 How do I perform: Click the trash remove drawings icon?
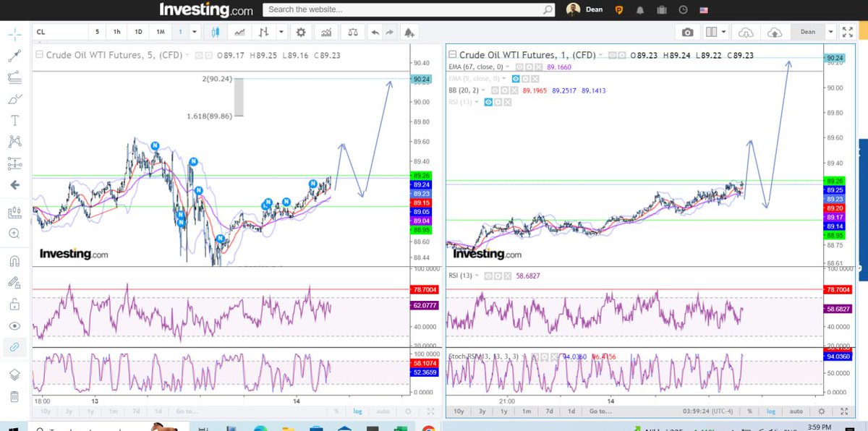(x=14, y=396)
